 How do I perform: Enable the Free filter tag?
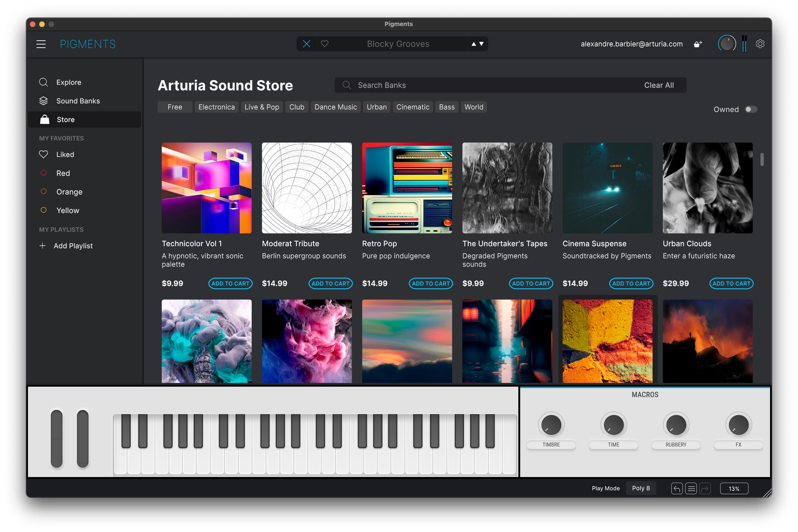[x=175, y=107]
